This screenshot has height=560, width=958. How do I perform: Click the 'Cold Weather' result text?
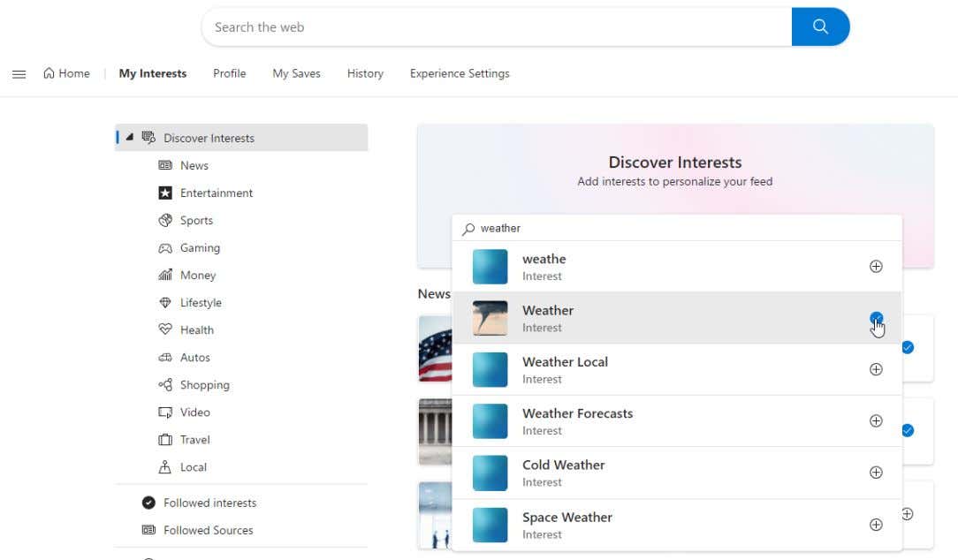(x=563, y=465)
